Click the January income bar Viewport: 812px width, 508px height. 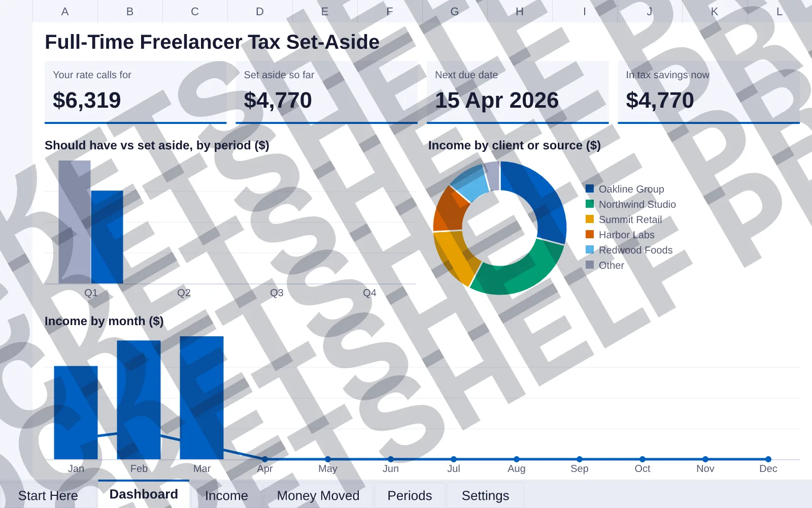[76, 412]
